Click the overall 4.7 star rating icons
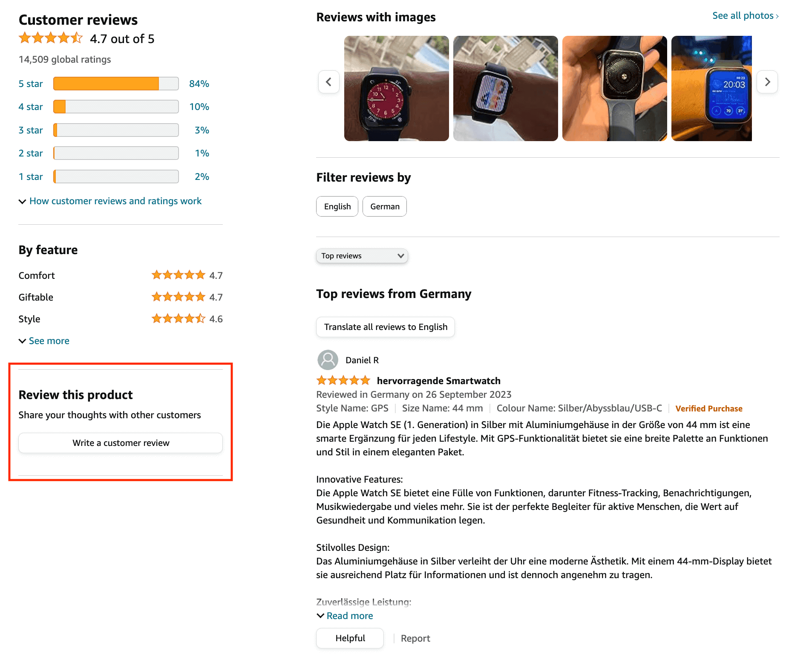The width and height of the screenshot is (812, 654). click(x=51, y=39)
